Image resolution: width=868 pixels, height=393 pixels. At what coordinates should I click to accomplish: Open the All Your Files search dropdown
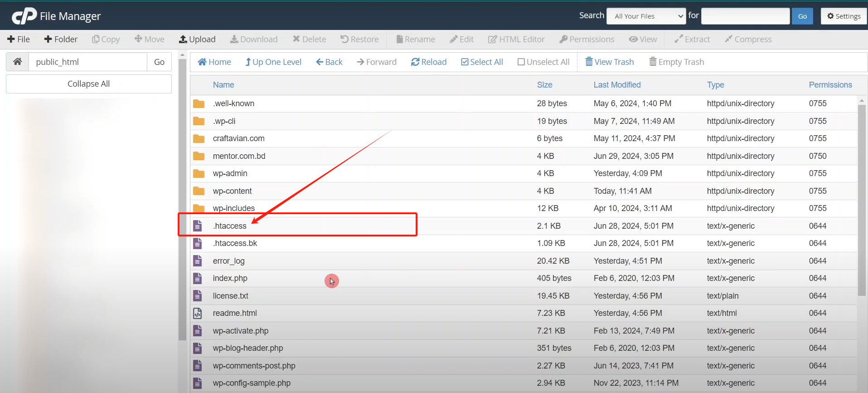[x=646, y=16]
